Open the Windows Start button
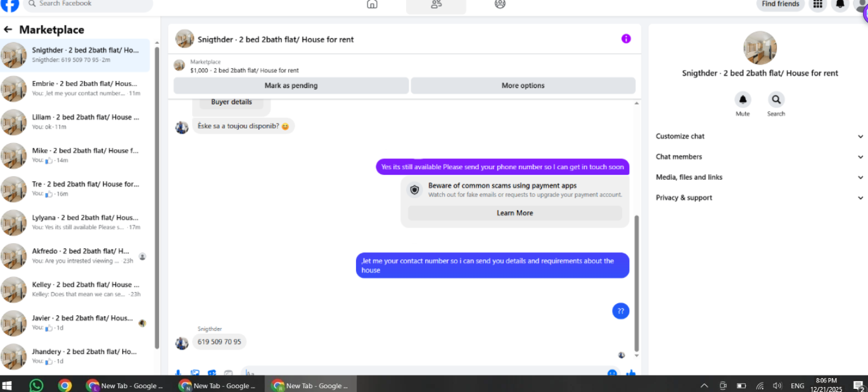The image size is (868, 392). pyautogui.click(x=8, y=385)
